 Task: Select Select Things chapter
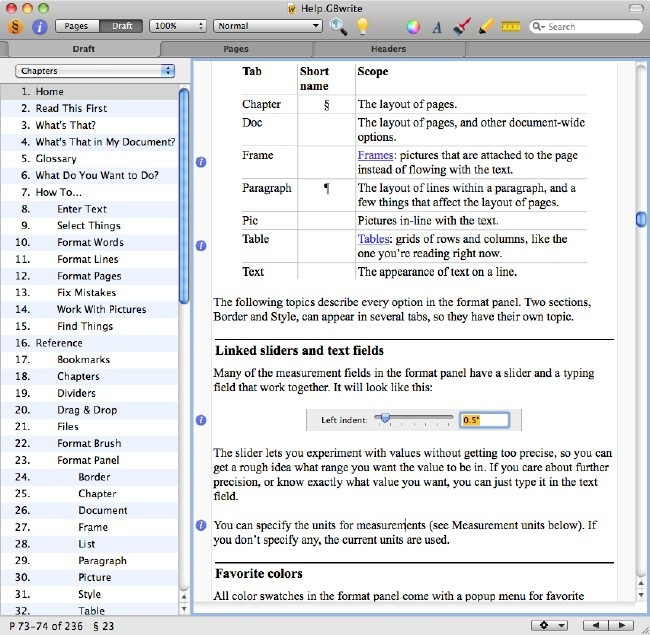90,225
